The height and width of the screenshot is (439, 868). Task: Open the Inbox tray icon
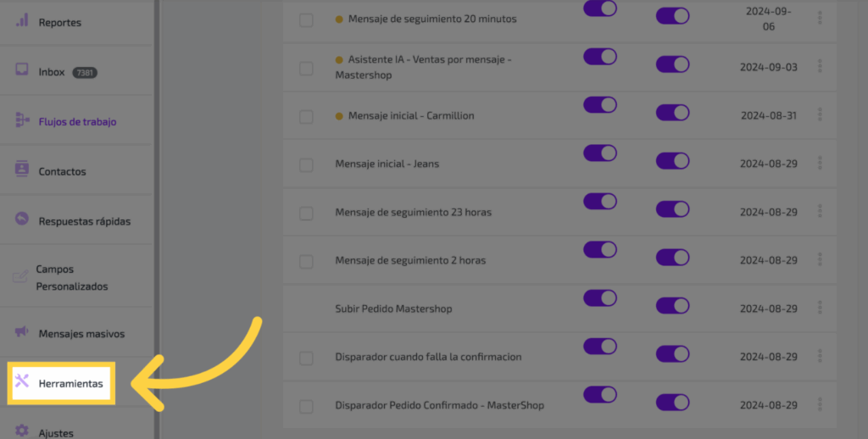pyautogui.click(x=22, y=71)
